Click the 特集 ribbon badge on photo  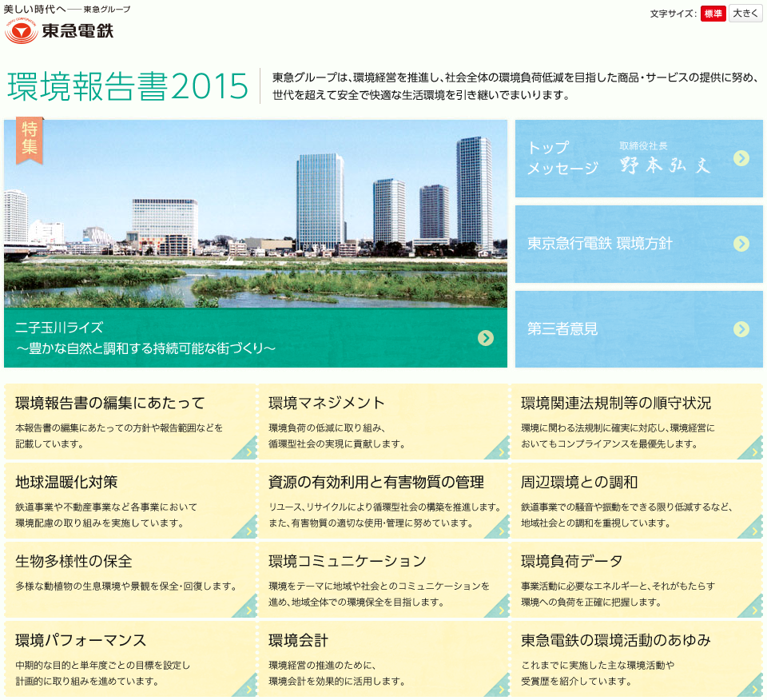point(30,141)
